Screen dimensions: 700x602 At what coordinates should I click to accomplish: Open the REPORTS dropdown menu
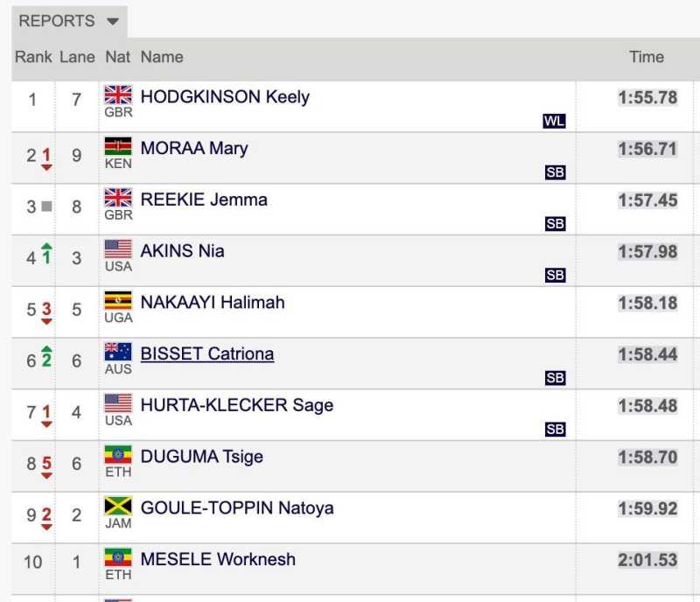click(x=68, y=21)
